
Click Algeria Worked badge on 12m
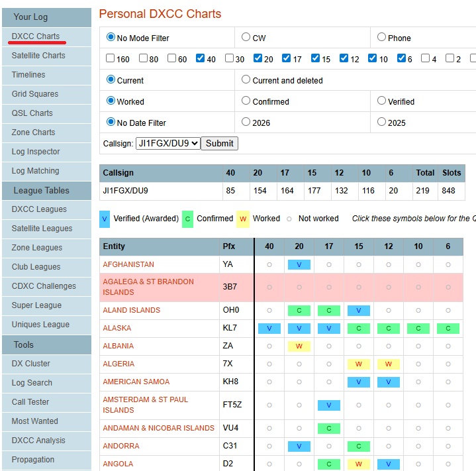pyautogui.click(x=389, y=364)
